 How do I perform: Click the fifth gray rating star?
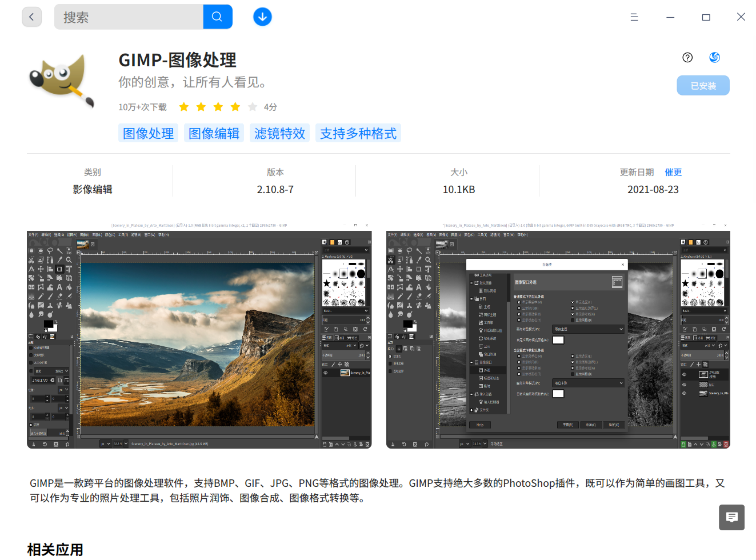253,107
